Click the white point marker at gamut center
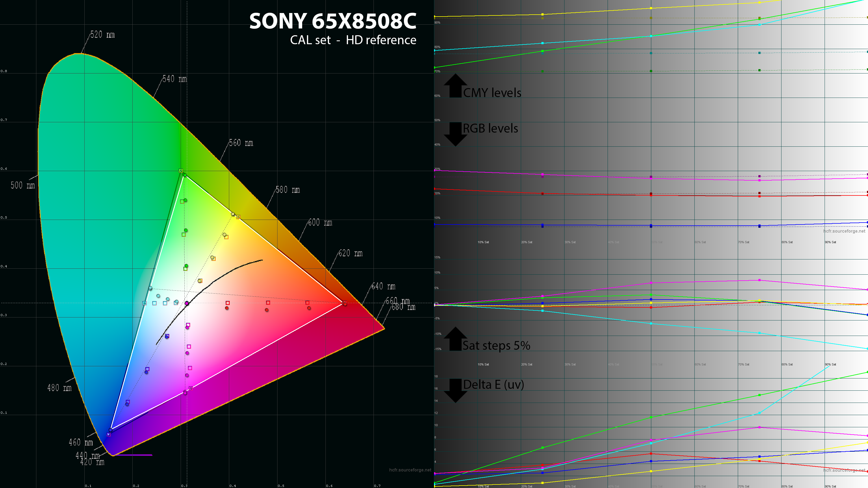The width and height of the screenshot is (868, 488). point(187,303)
